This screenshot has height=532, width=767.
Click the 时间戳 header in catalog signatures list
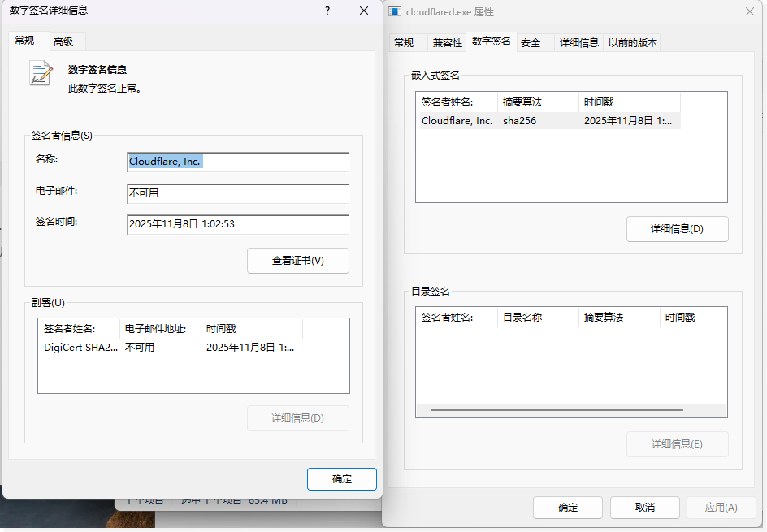(x=694, y=318)
